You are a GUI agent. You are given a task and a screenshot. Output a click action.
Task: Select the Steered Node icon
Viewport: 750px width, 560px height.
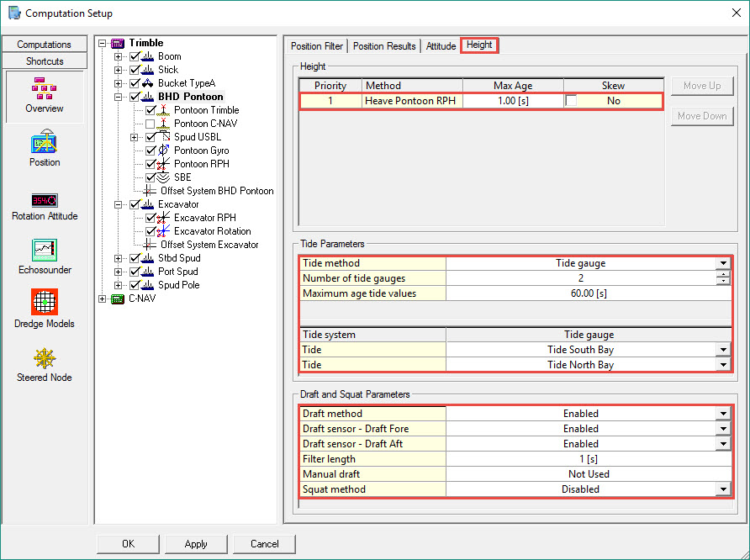(45, 358)
